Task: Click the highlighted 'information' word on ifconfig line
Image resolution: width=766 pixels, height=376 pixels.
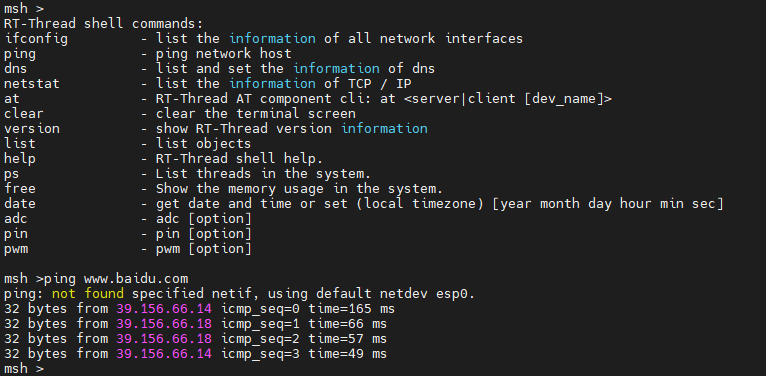Action: [272, 39]
